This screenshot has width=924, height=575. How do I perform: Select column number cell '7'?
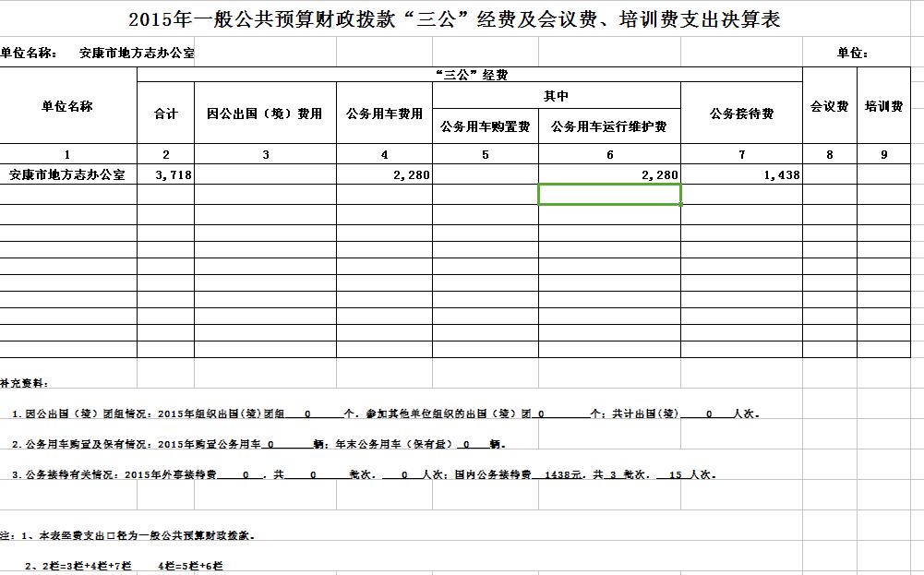tap(742, 154)
